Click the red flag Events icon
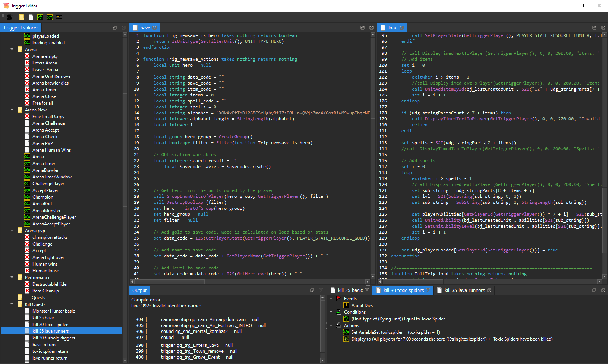608x364 pixels. (338, 298)
